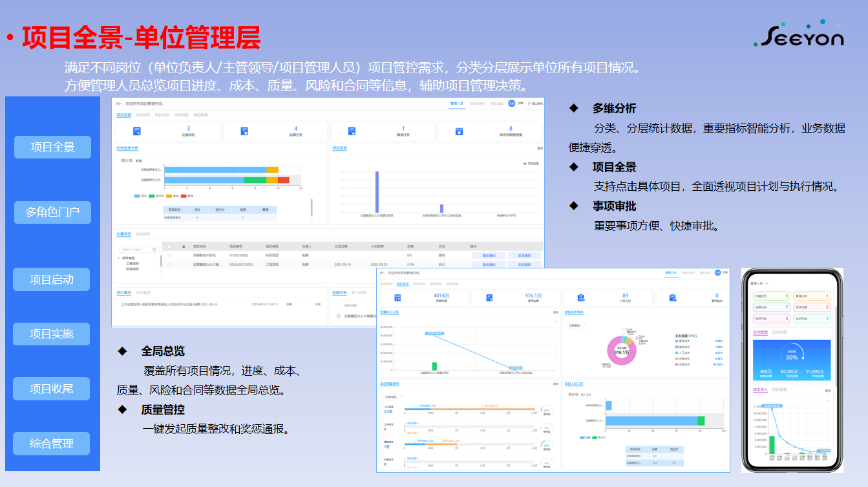Switch to the 项目成本 tab in the first dashboard
The image size is (868, 487).
[x=143, y=115]
